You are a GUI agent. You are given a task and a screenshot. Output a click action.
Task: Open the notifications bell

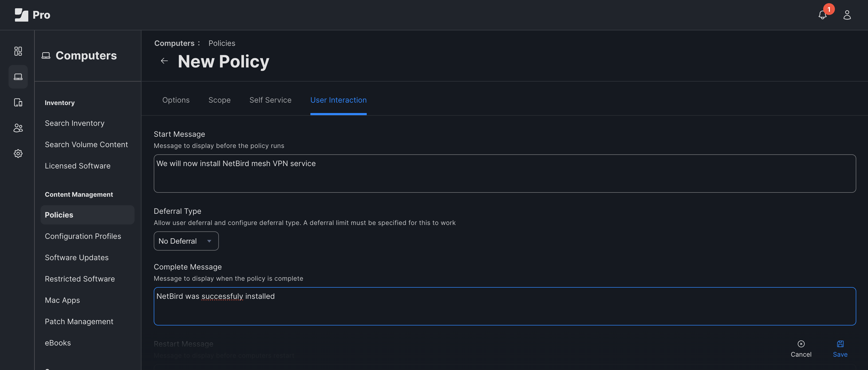click(822, 15)
